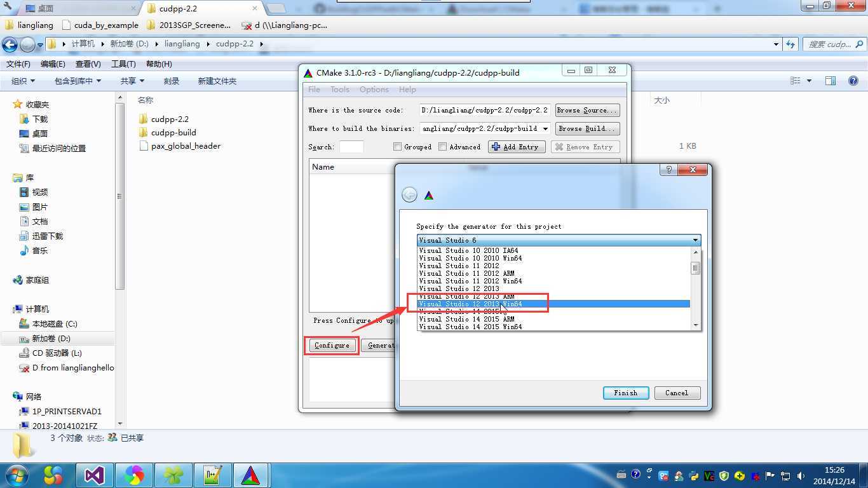Open the colorful pinwheel taskbar icon
868x488 pixels.
point(133,475)
